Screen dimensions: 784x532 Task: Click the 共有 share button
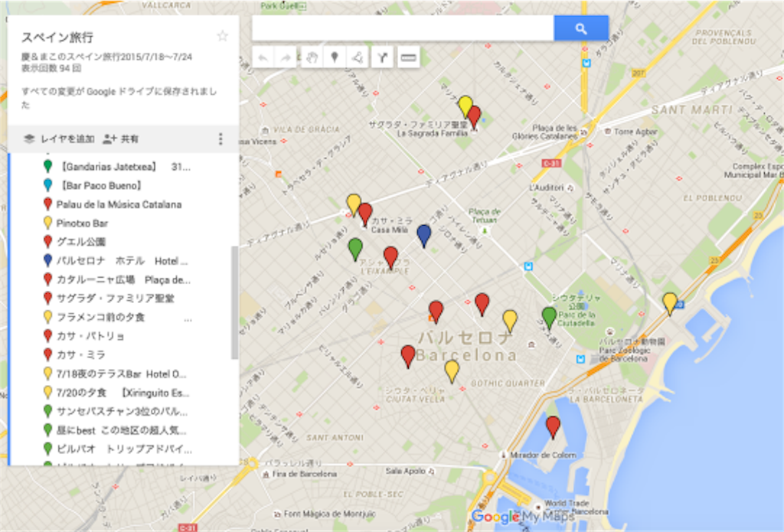(x=120, y=139)
